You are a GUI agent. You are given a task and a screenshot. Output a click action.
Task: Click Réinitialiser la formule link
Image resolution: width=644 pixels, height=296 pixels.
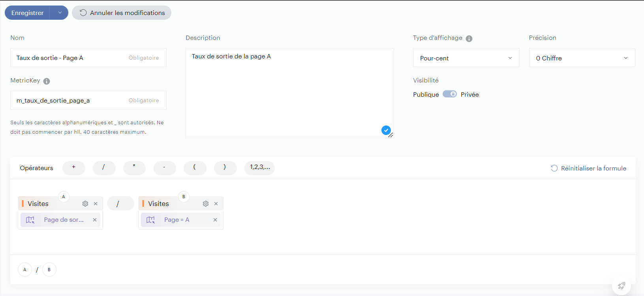click(589, 168)
